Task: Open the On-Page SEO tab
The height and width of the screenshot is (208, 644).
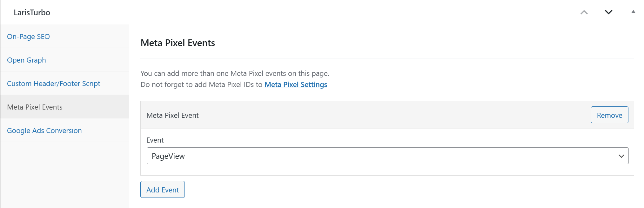Action: pyautogui.click(x=29, y=37)
